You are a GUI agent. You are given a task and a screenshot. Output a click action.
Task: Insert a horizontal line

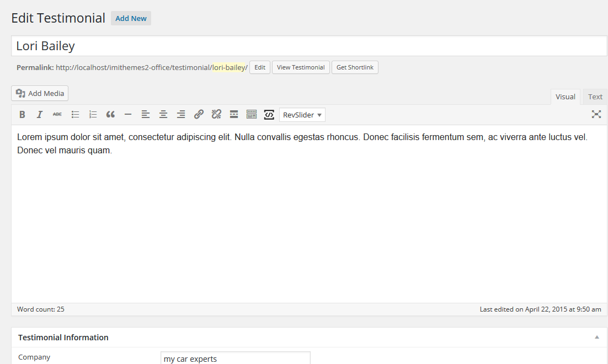tap(128, 114)
